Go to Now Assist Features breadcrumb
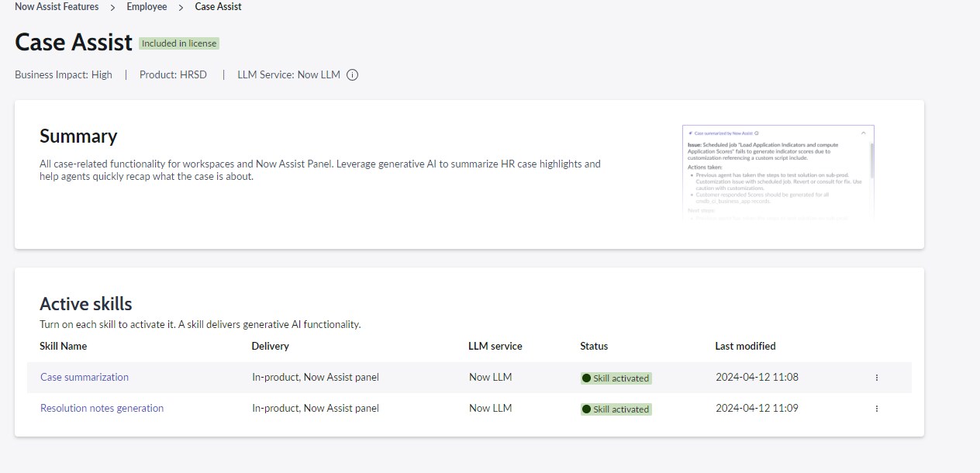This screenshot has height=473, width=980. 57,7
